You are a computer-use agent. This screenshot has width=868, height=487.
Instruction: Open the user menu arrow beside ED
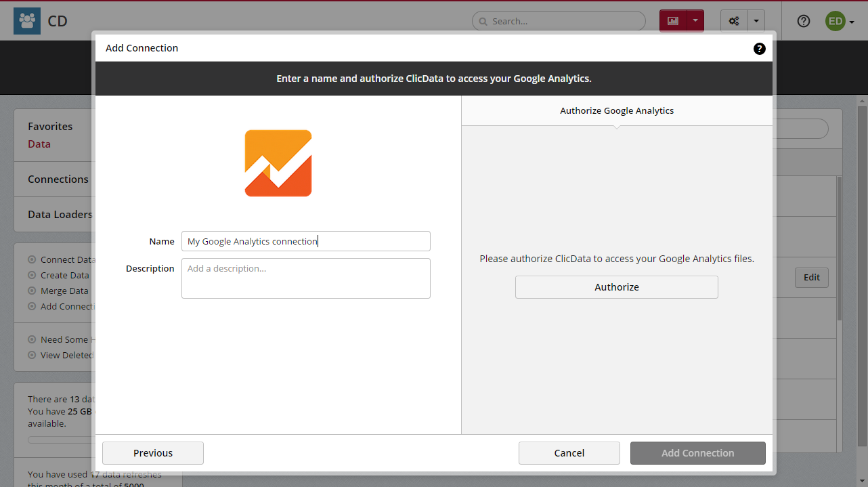pyautogui.click(x=852, y=22)
